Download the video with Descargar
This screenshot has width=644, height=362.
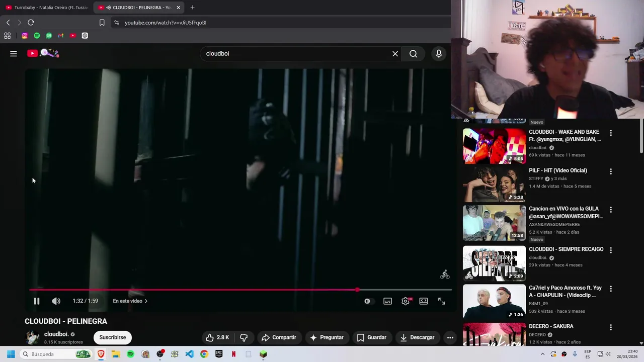417,337
